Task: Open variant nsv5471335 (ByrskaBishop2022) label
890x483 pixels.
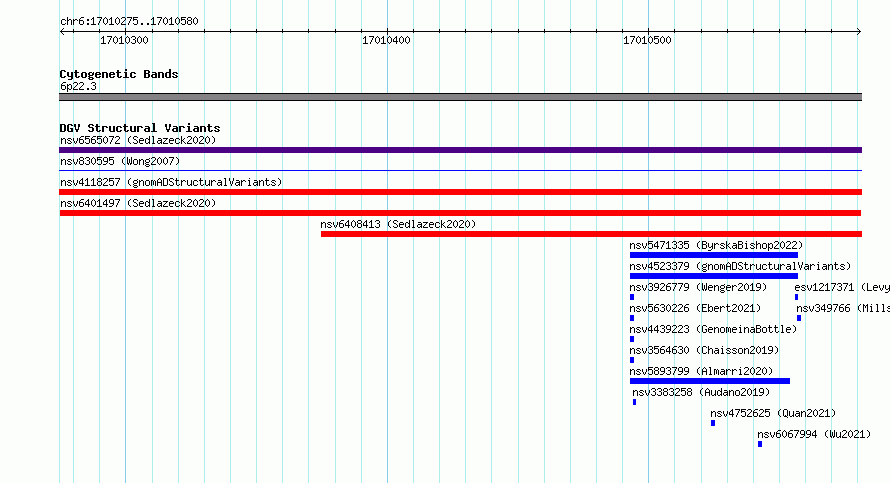Action: (x=716, y=245)
